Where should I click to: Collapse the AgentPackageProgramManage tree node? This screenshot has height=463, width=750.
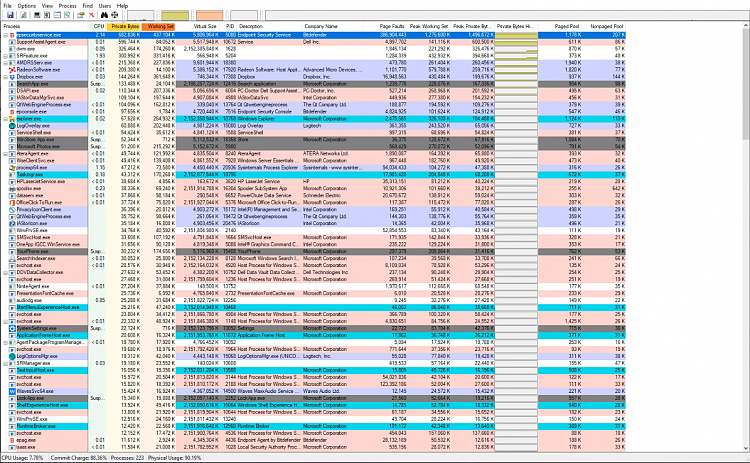(6, 342)
